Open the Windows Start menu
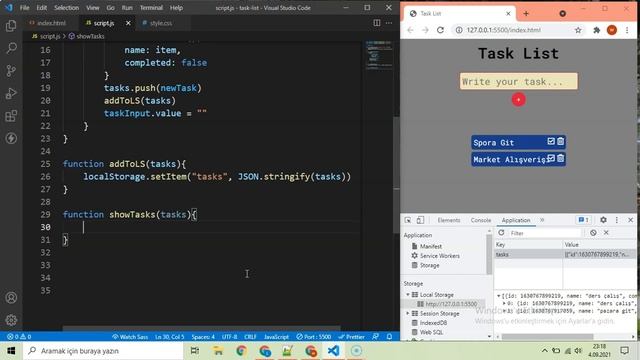 click(x=11, y=351)
